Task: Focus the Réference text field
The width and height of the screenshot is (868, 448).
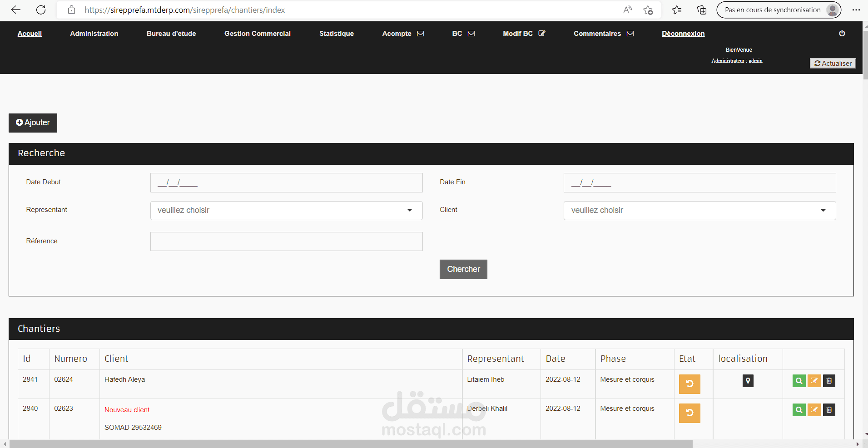Action: click(286, 241)
